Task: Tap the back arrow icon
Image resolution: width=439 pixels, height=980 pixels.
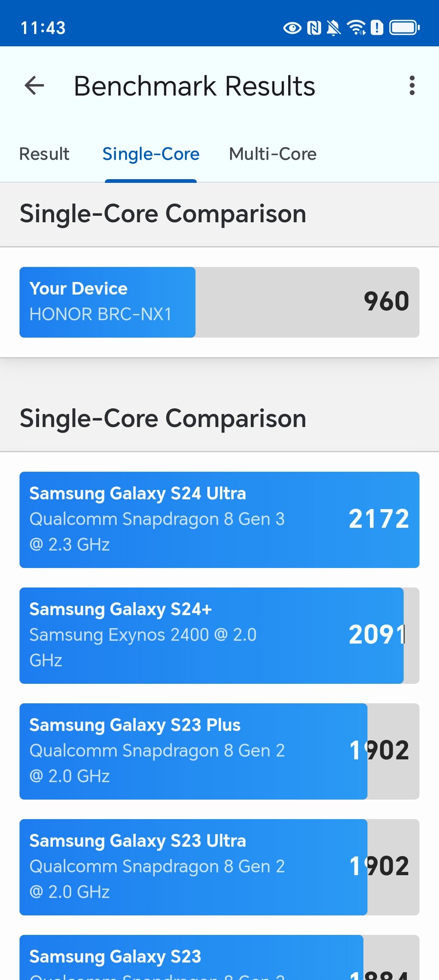Action: click(34, 86)
